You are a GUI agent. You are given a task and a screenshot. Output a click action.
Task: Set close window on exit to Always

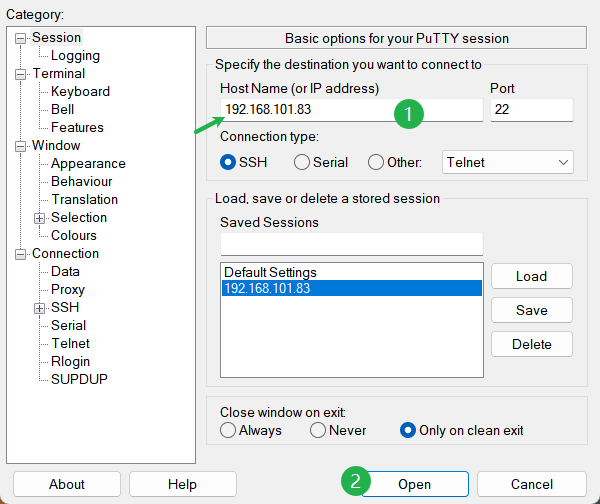[x=228, y=431]
